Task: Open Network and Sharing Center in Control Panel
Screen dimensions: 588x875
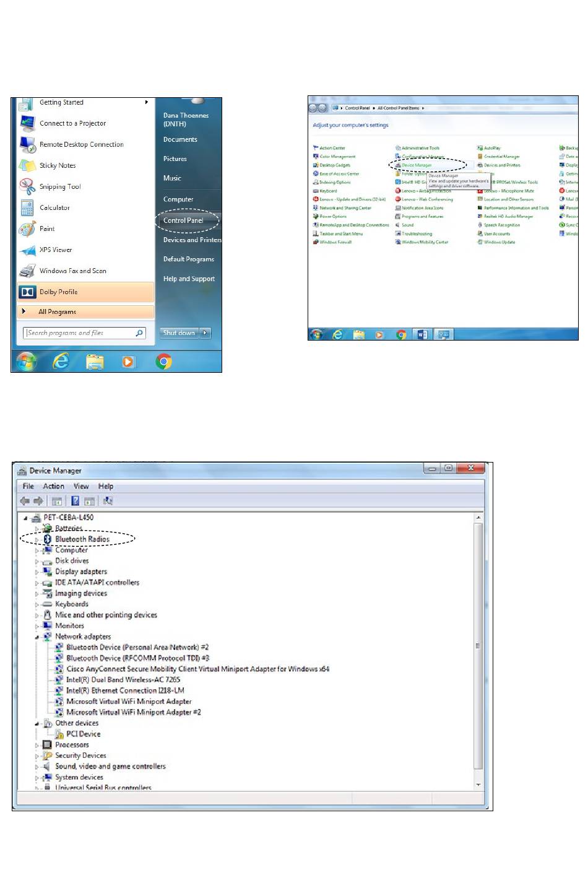Action: (x=345, y=208)
